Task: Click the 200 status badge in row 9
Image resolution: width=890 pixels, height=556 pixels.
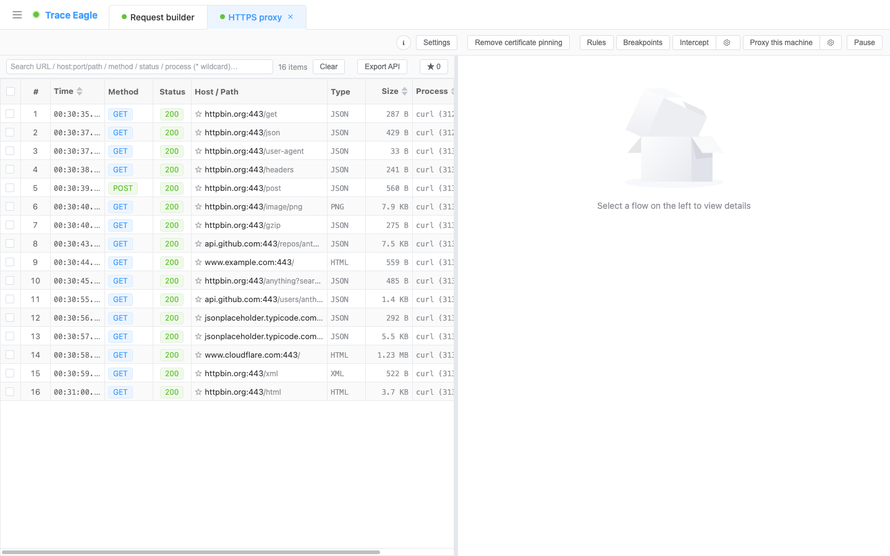Action: (172, 262)
